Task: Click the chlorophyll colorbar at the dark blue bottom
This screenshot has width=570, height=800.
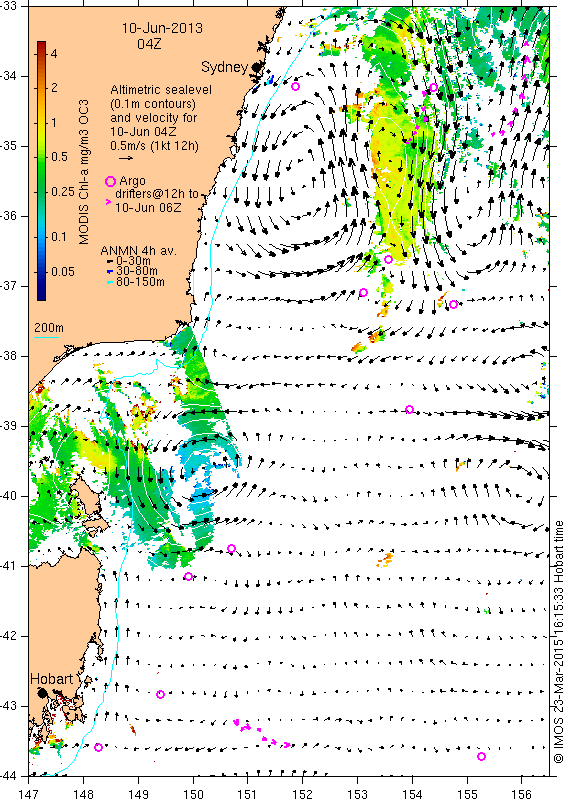Action: tap(41, 295)
